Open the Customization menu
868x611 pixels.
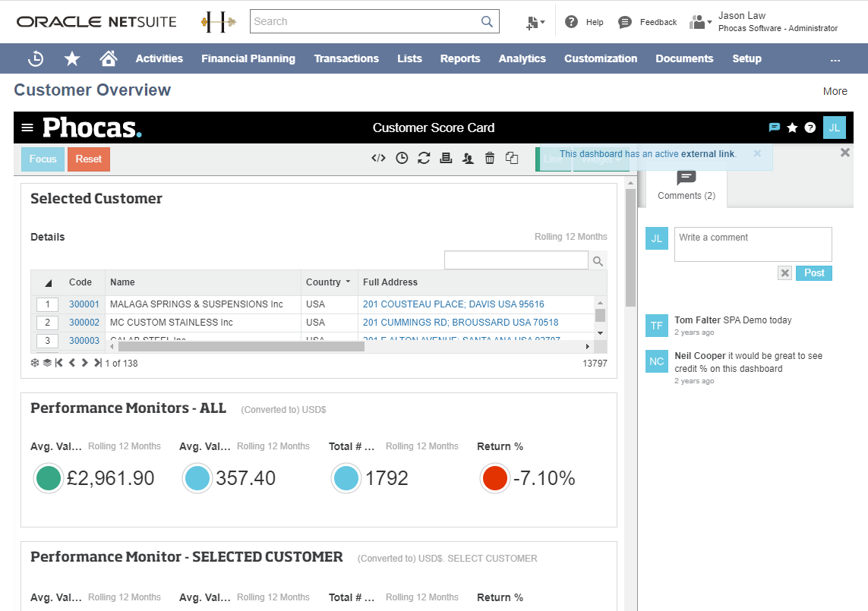[601, 58]
